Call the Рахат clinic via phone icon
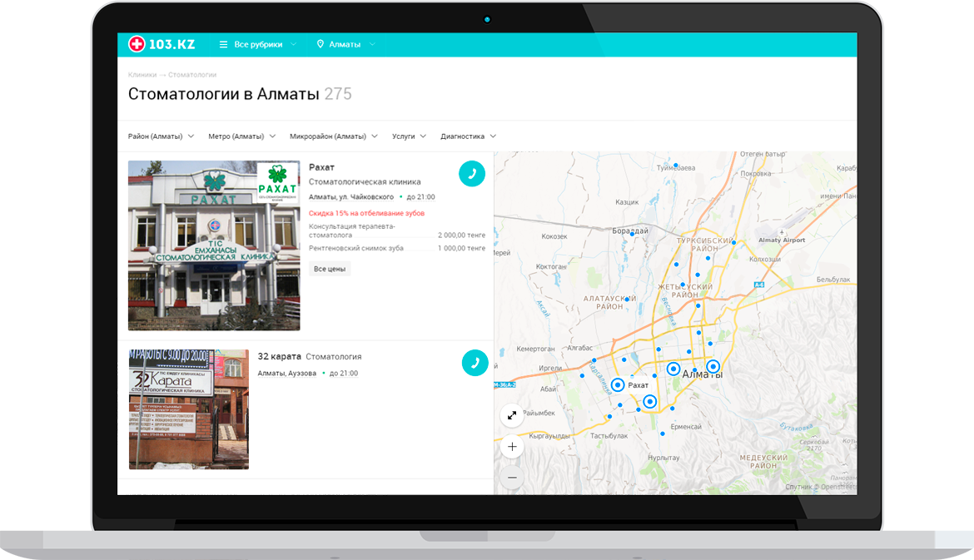The image size is (974, 560). (x=472, y=174)
